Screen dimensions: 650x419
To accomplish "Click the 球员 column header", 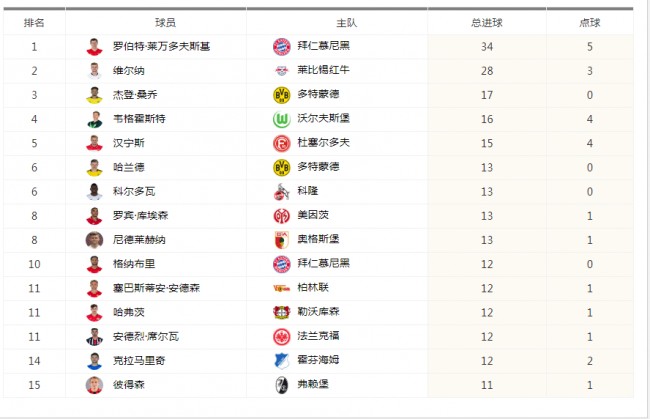I will tap(155, 22).
